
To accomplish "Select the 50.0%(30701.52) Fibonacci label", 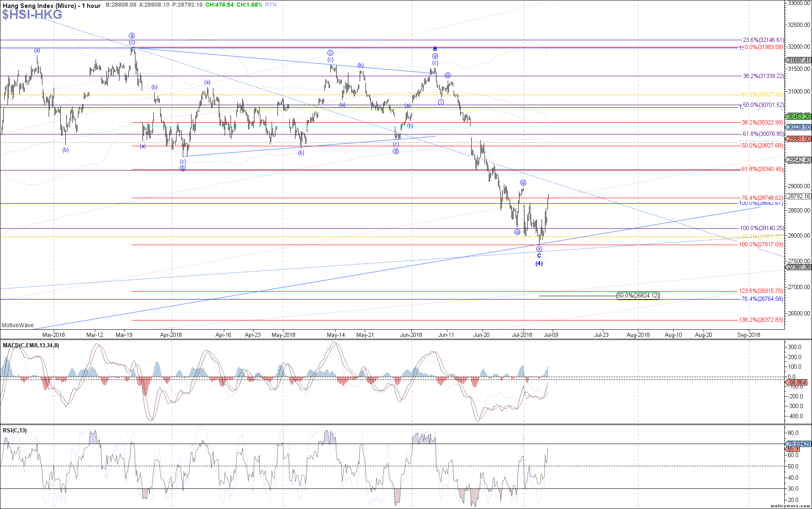I will [x=763, y=105].
